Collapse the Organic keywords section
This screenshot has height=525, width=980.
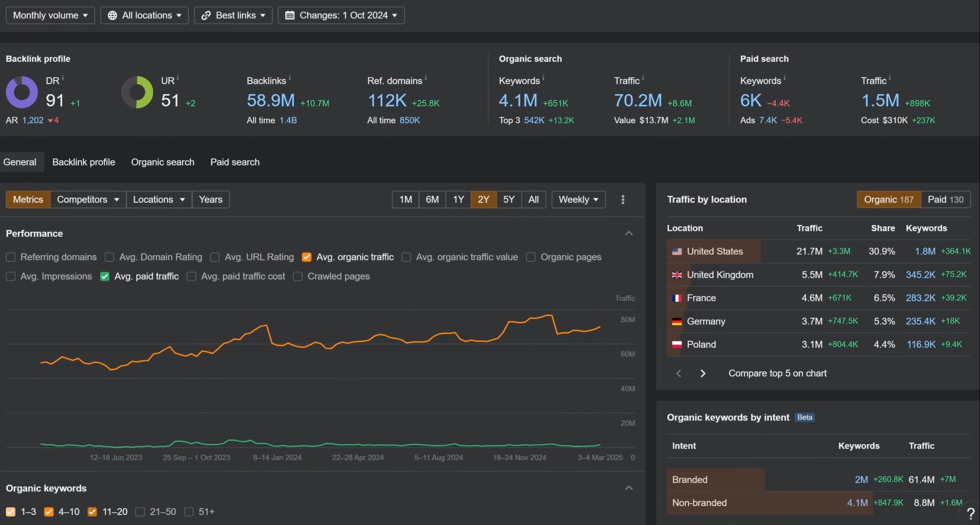coord(629,488)
